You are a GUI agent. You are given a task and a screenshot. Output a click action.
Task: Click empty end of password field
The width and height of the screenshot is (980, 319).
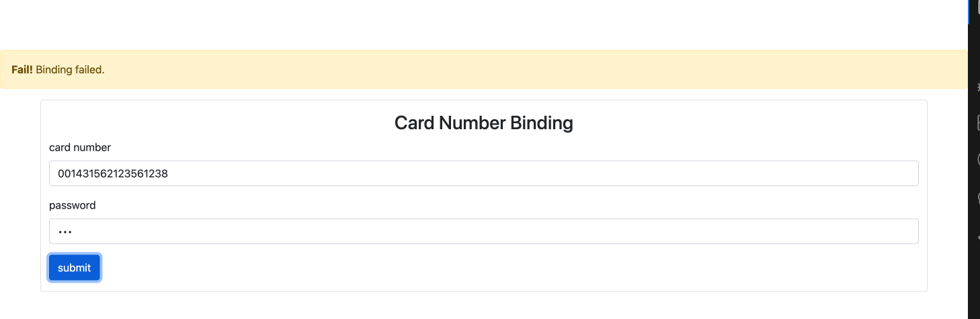807,232
